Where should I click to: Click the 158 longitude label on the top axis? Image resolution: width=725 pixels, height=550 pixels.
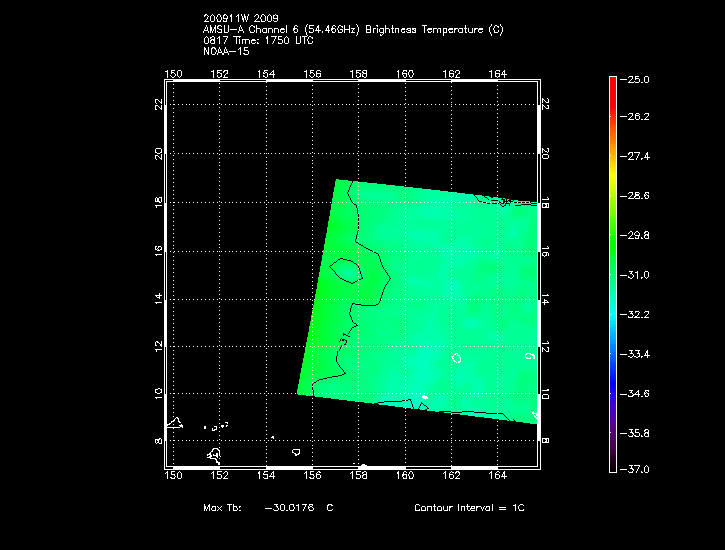(x=358, y=73)
